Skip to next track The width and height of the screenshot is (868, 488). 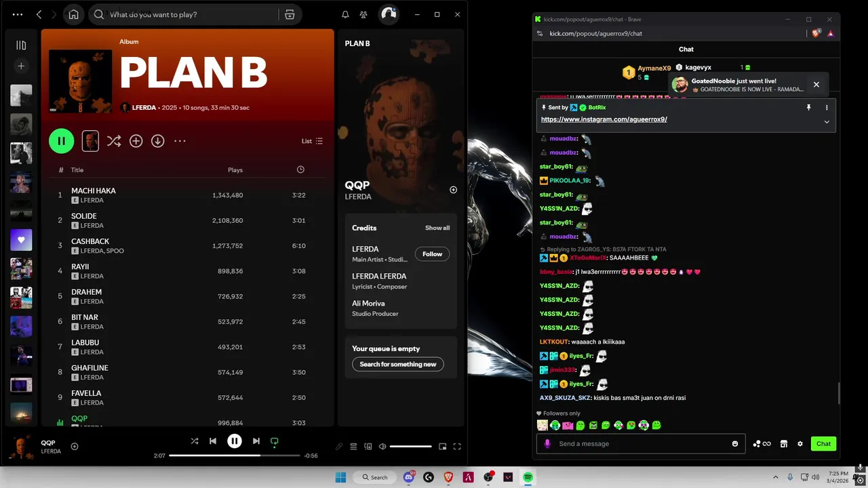tap(256, 441)
